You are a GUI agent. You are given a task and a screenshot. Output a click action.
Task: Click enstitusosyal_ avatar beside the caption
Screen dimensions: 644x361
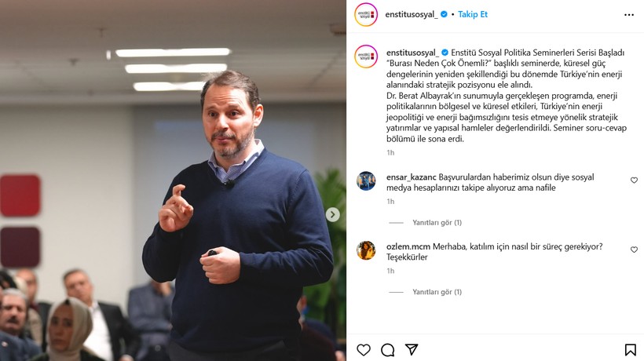(366, 57)
